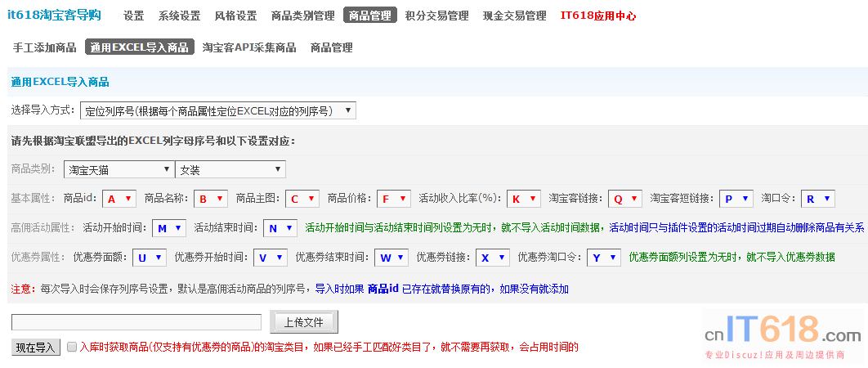The width and height of the screenshot is (868, 368).
Task: Change 优惠券淘口令 column dropdown Y
Action: point(604,257)
